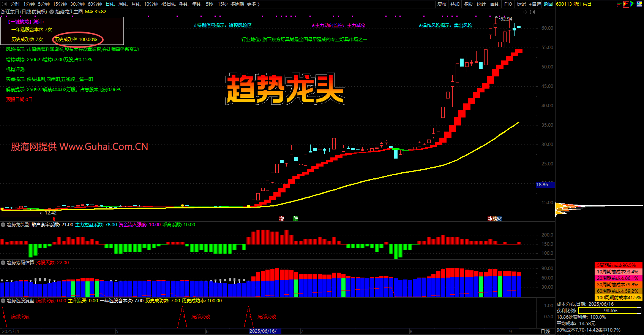Select the 5周期前成本 color label
Screen dimensions: 644x335
(x=618, y=265)
